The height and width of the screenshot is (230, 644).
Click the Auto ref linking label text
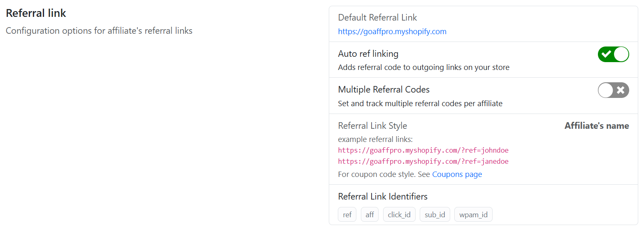tap(368, 54)
